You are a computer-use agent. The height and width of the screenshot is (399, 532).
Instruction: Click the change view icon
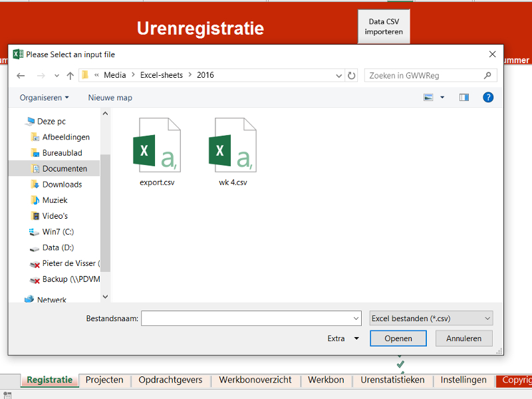tap(428, 98)
